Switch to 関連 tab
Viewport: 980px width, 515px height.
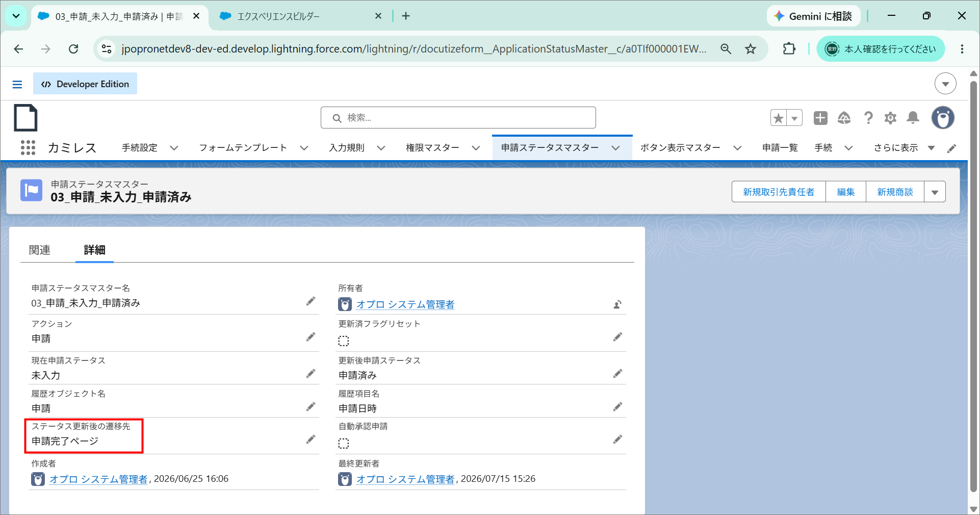tap(40, 250)
